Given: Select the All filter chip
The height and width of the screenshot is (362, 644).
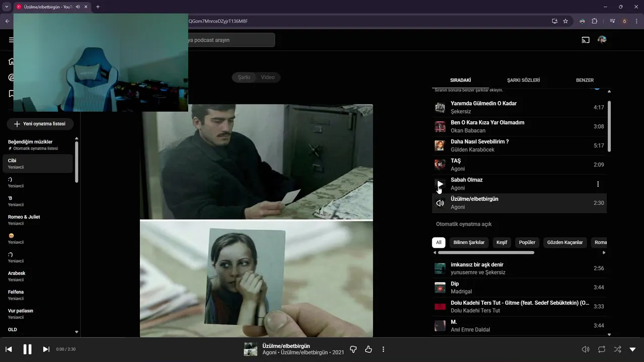Looking at the screenshot, I should tap(438, 242).
